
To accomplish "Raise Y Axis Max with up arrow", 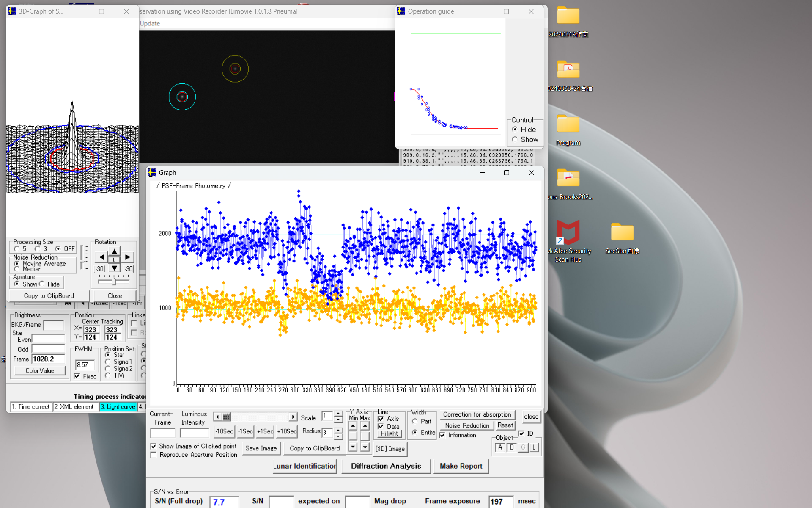I will click(x=365, y=426).
